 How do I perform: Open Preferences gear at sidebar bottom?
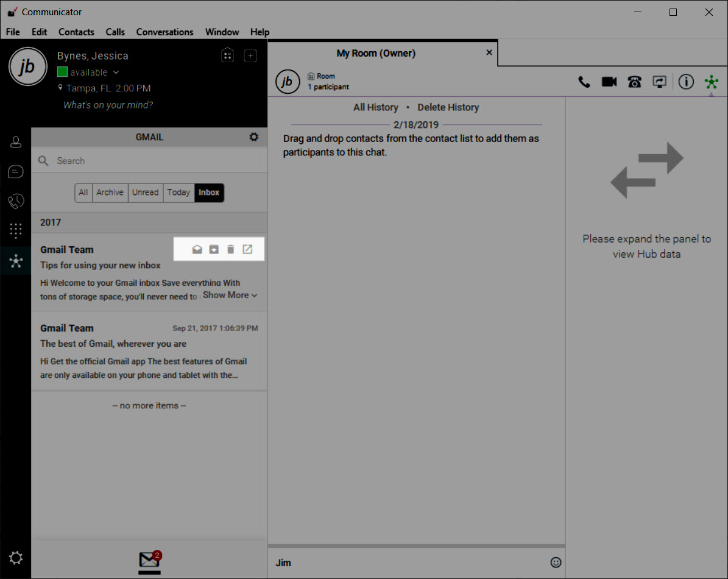16,558
